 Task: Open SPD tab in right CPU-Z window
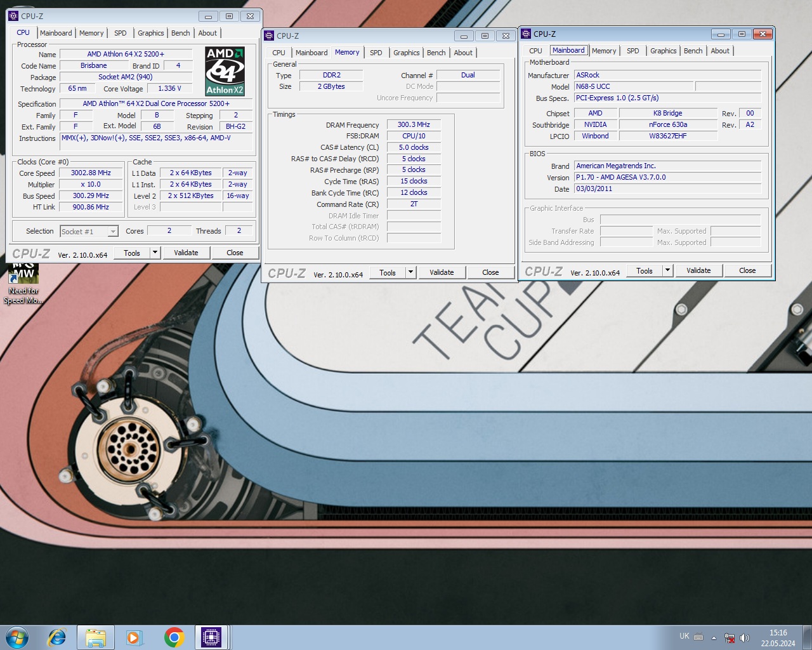coord(633,51)
